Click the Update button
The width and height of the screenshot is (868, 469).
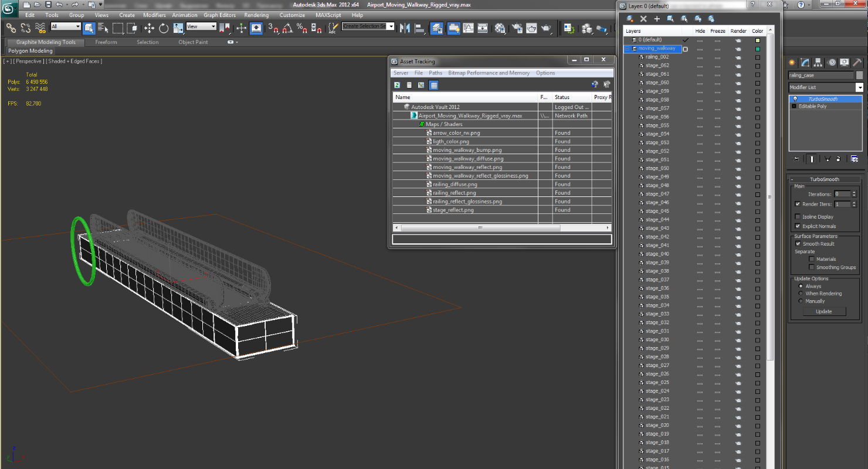(x=824, y=311)
